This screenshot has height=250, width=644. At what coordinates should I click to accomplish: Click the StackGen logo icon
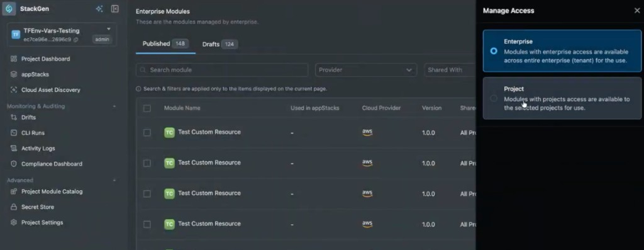[9, 9]
